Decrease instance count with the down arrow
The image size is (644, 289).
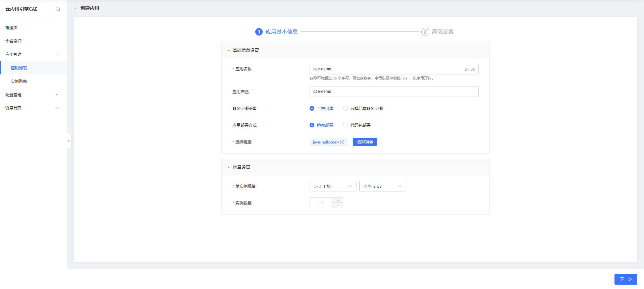(x=337, y=205)
